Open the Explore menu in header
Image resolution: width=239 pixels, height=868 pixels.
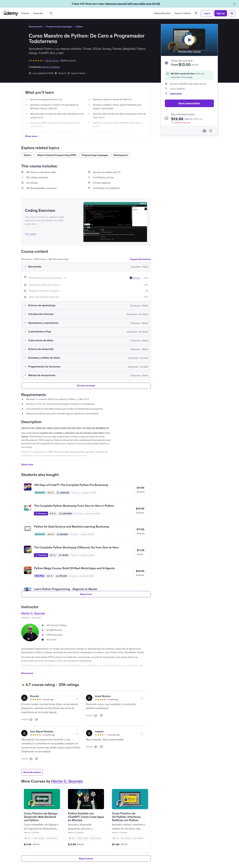tap(25, 13)
